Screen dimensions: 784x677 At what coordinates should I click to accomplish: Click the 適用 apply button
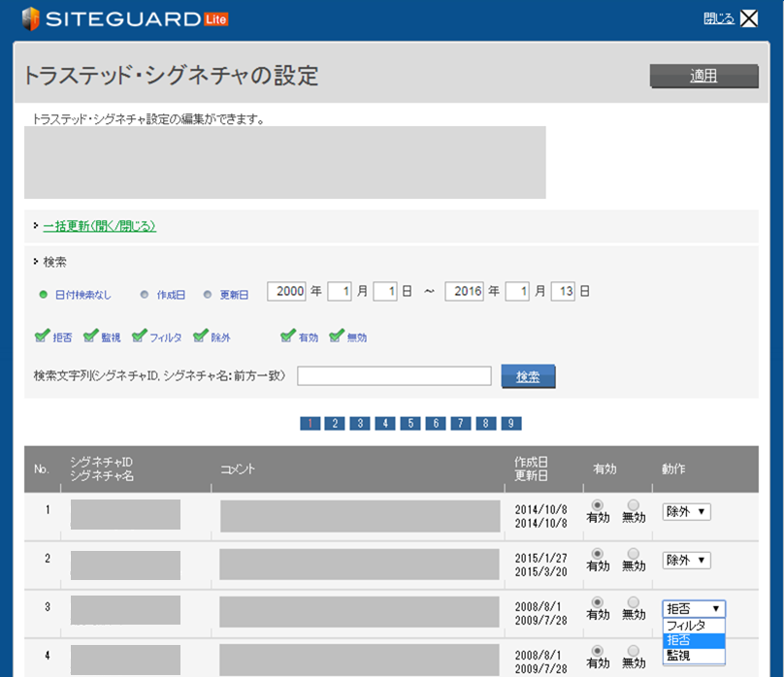click(x=703, y=77)
